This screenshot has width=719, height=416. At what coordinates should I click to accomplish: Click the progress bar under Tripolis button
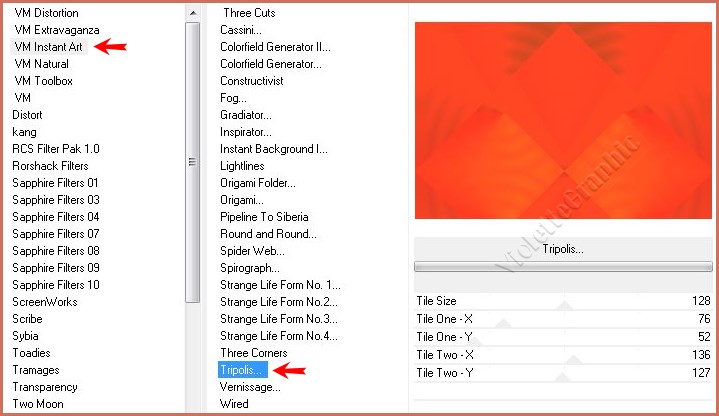coord(562,267)
